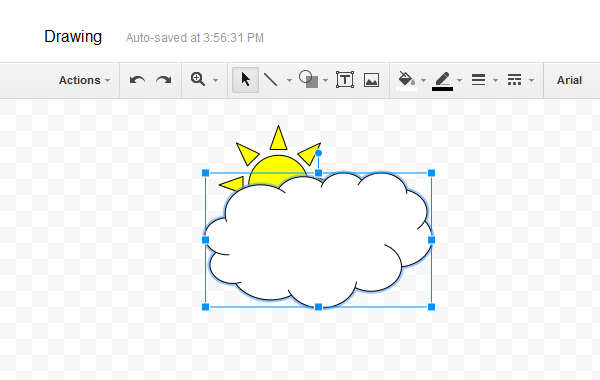Select the yellow sun shape

[277, 168]
